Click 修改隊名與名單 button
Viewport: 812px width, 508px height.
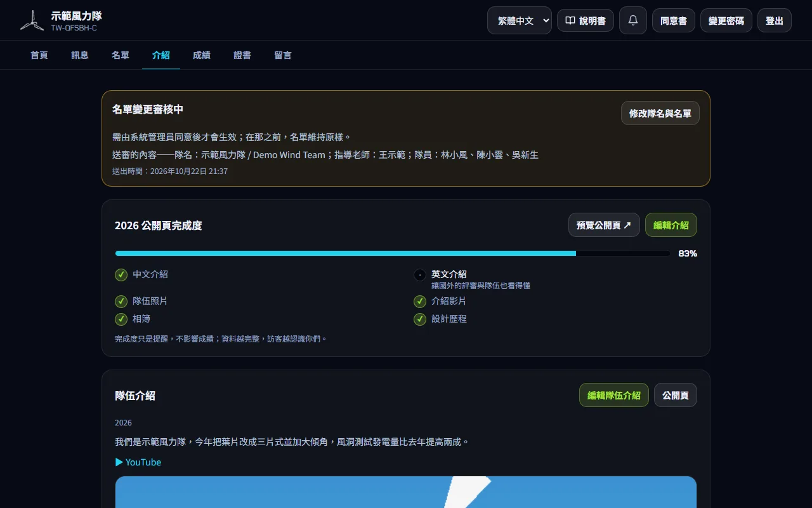pyautogui.click(x=660, y=113)
